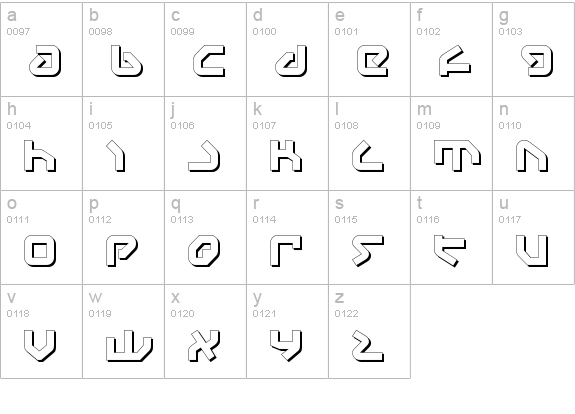Select the glyph cell for letter a

41,50
